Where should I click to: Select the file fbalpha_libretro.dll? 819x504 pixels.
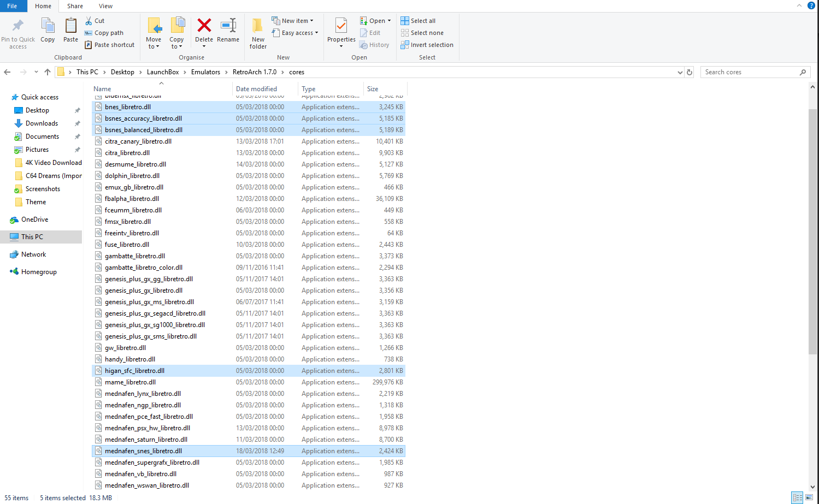tap(249, 199)
